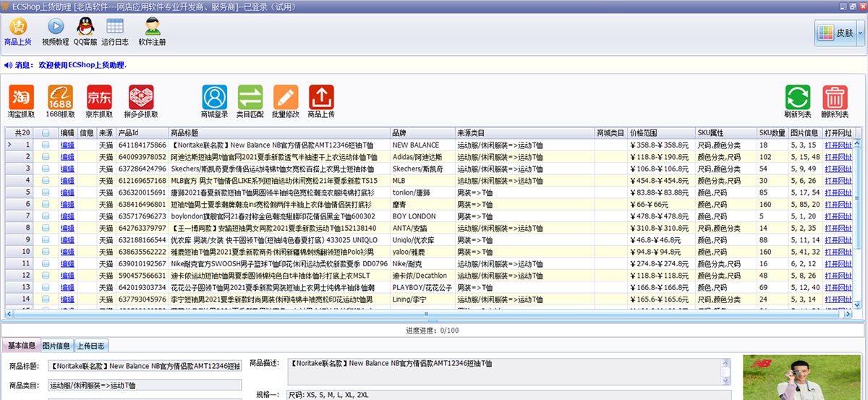Click the 来源类目 column header
The height and width of the screenshot is (400, 868).
click(x=525, y=133)
